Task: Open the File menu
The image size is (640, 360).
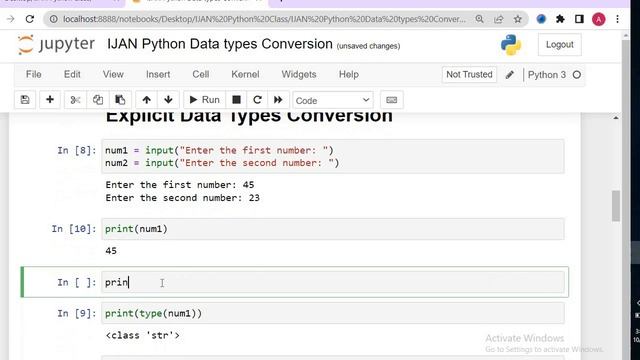Action: click(33, 74)
